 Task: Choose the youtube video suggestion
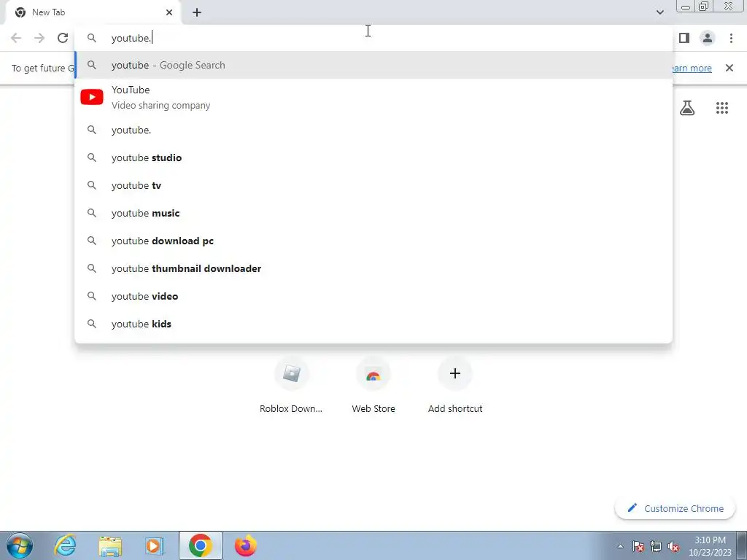[x=373, y=296]
